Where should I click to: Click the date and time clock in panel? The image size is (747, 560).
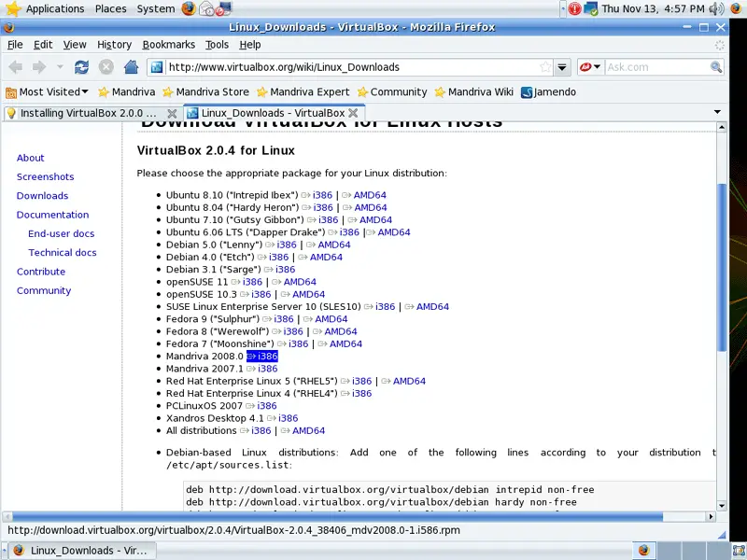(653, 8)
